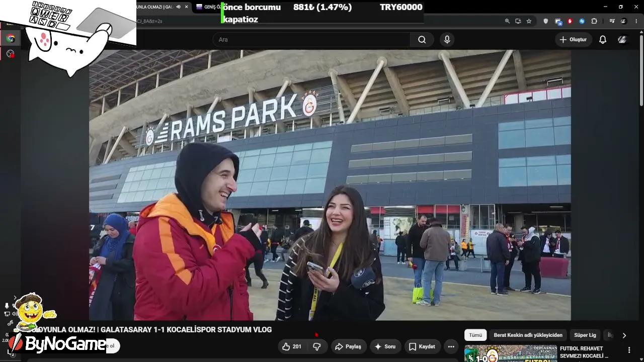This screenshot has width=644, height=362.
Task: Open the blue Shazam extension
Action: [x=582, y=21]
